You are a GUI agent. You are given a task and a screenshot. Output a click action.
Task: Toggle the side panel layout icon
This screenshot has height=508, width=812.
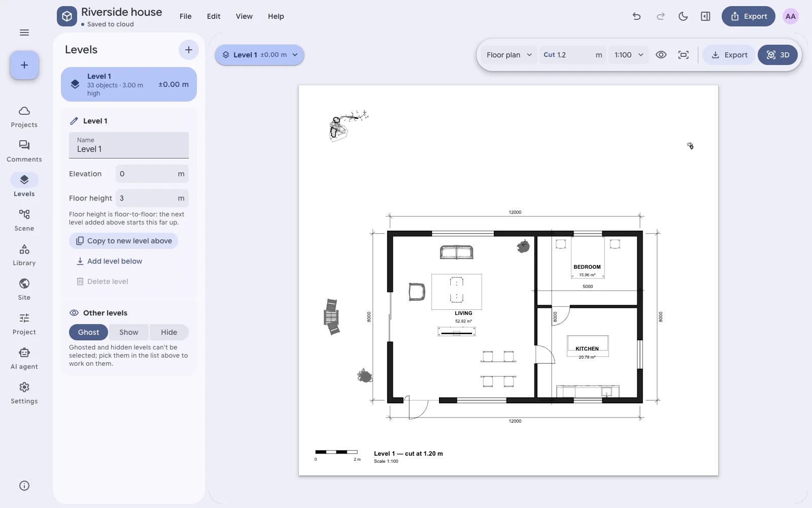point(705,16)
